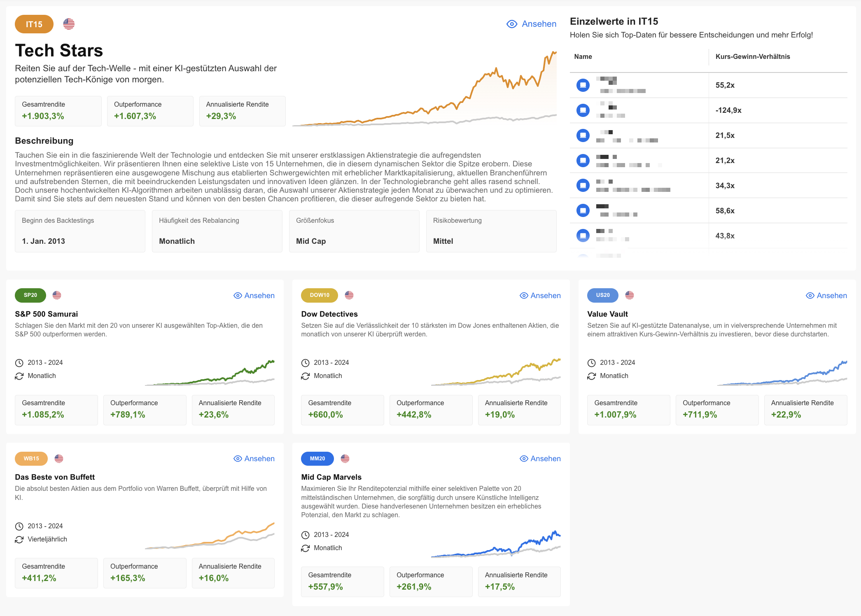Open S&P 500 Samurai via Ansehen
Viewport: 861px width, 616px height.
tap(254, 296)
